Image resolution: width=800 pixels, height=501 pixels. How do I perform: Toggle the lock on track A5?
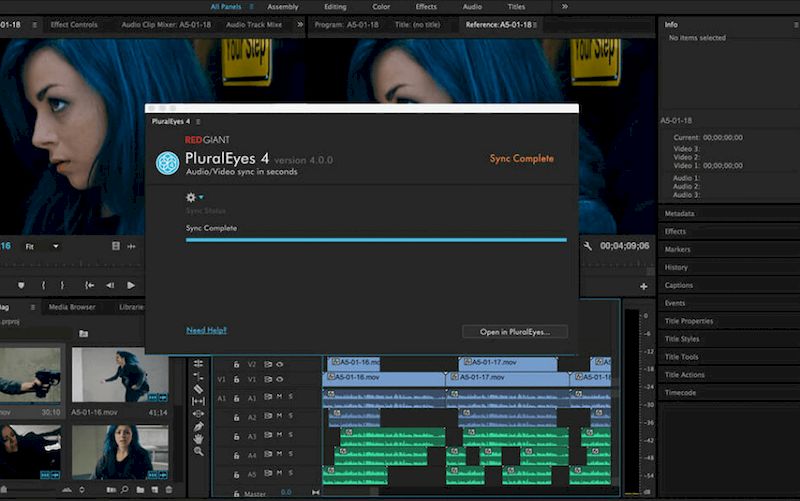pyautogui.click(x=236, y=474)
